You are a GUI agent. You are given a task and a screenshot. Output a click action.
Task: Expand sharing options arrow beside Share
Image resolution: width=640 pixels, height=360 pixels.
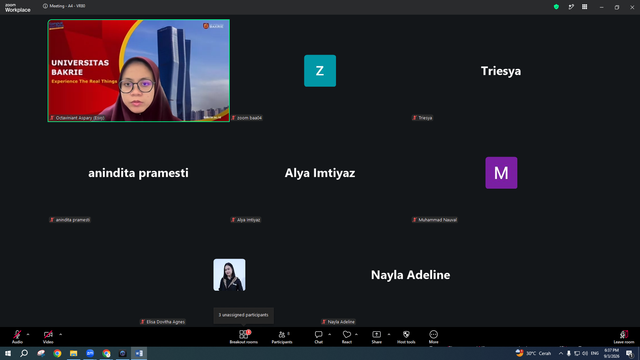389,334
